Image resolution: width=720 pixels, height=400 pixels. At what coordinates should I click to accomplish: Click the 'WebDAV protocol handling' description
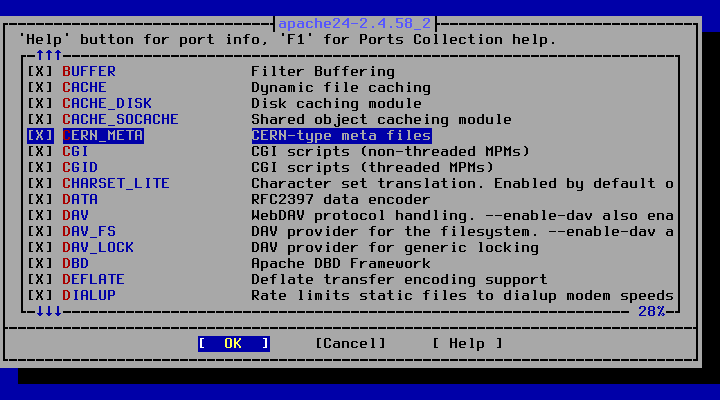click(x=462, y=215)
